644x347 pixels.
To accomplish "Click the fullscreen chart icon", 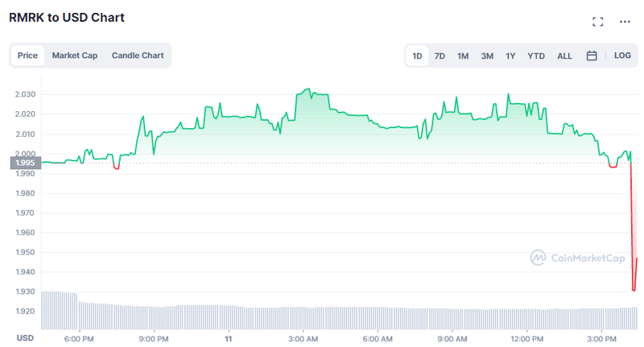I will [x=597, y=22].
